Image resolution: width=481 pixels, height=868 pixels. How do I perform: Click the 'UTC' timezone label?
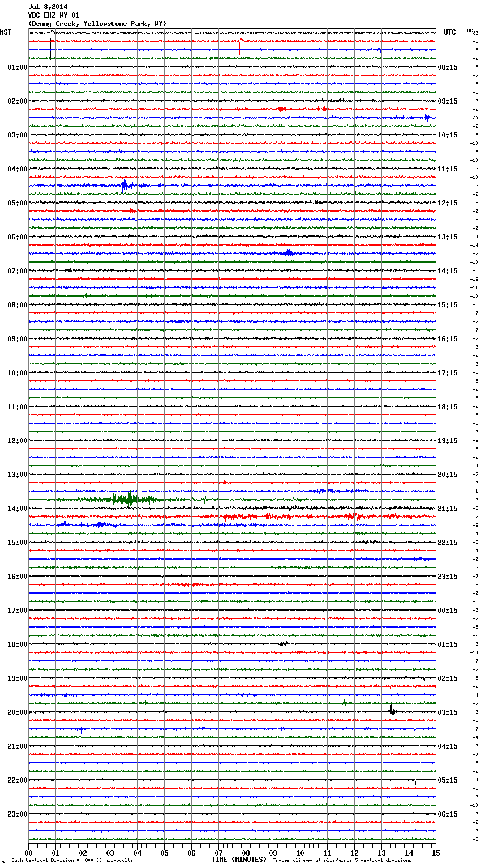pos(450,32)
